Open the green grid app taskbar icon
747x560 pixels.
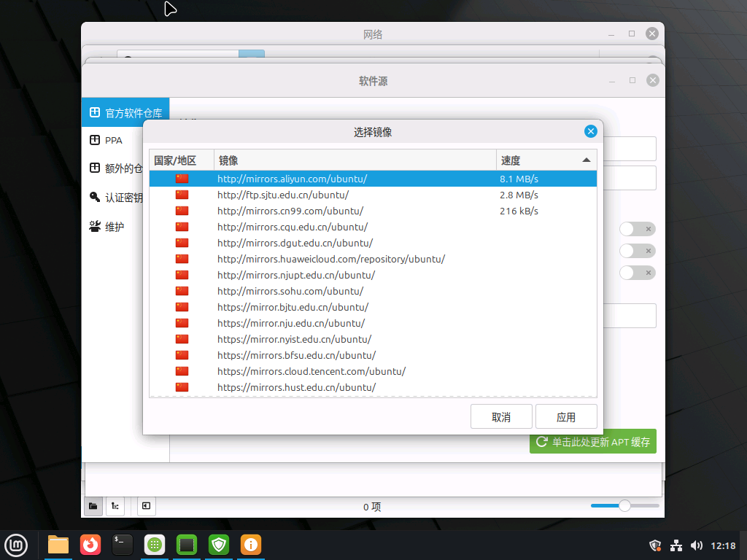(x=155, y=545)
